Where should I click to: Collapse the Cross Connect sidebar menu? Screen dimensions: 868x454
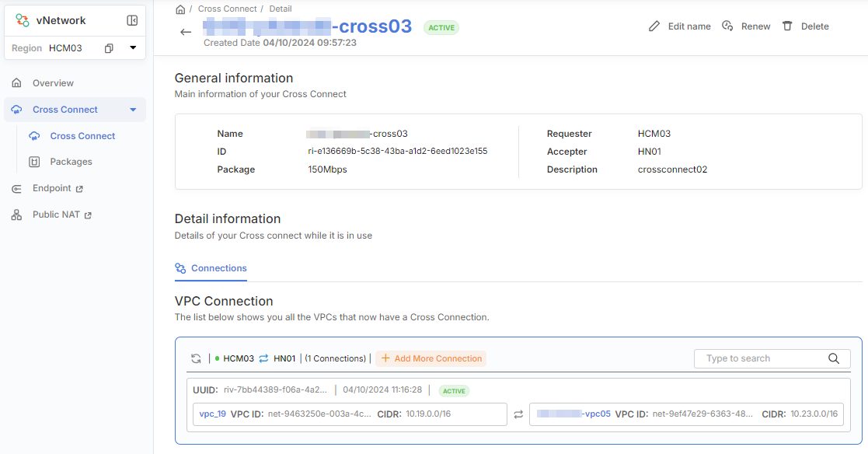[x=133, y=110]
